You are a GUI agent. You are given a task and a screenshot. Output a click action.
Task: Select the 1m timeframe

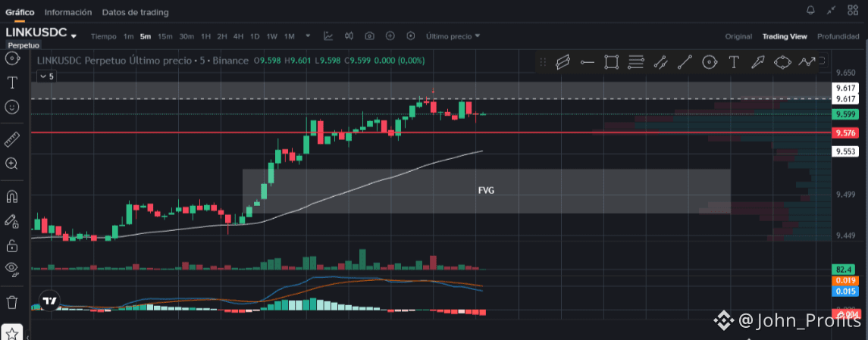pos(128,36)
